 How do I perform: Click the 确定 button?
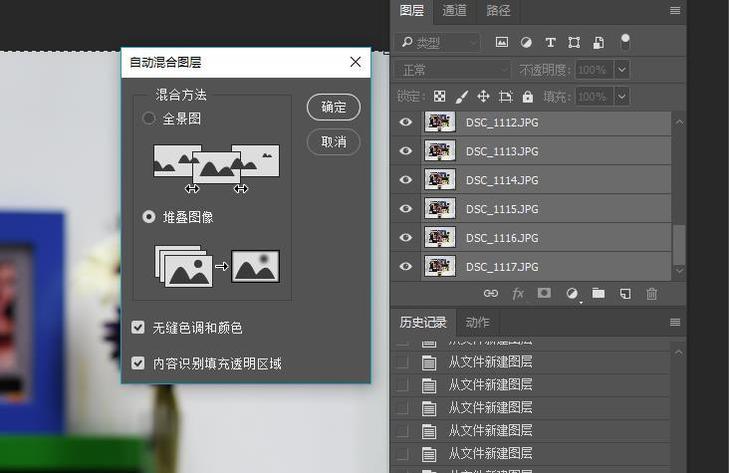(333, 107)
